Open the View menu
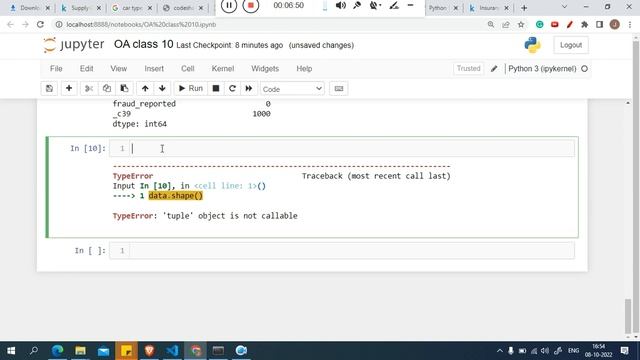This screenshot has height=360, width=640. coord(118,69)
